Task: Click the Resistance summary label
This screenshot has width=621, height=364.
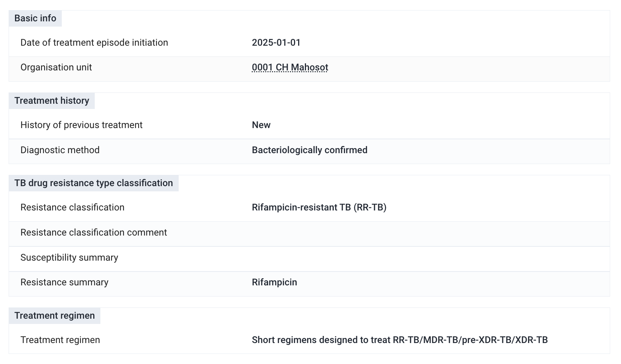Action: coord(64,282)
